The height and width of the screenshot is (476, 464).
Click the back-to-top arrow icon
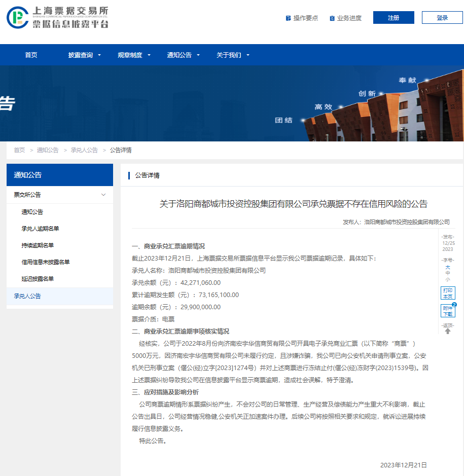coord(448,331)
